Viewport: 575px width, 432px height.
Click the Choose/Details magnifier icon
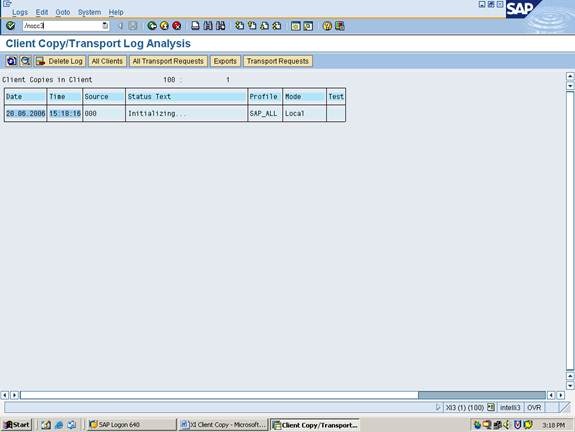25,61
